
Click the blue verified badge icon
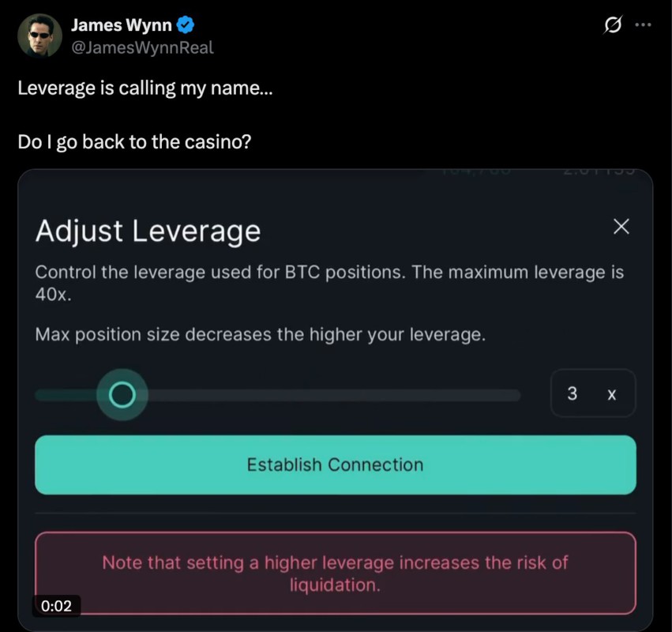tap(185, 24)
